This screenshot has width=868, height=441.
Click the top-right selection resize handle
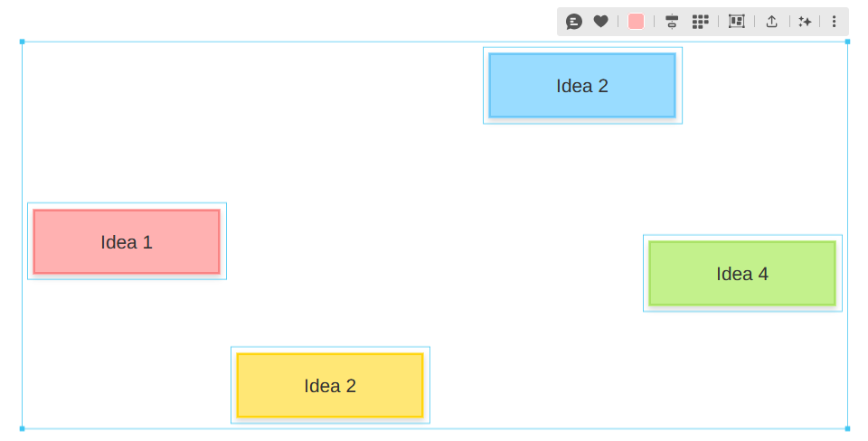[x=847, y=42]
